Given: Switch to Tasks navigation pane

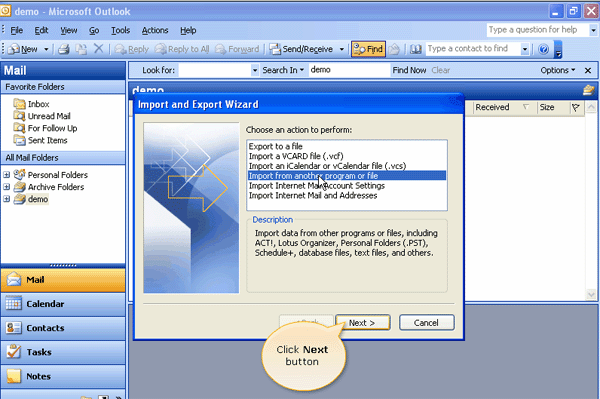Looking at the screenshot, I should (x=63, y=352).
